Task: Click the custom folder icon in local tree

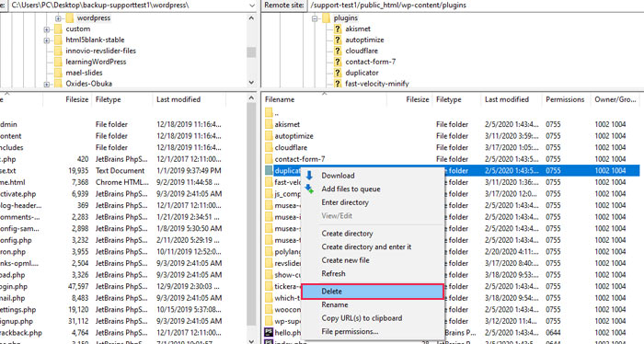Action: click(x=58, y=29)
